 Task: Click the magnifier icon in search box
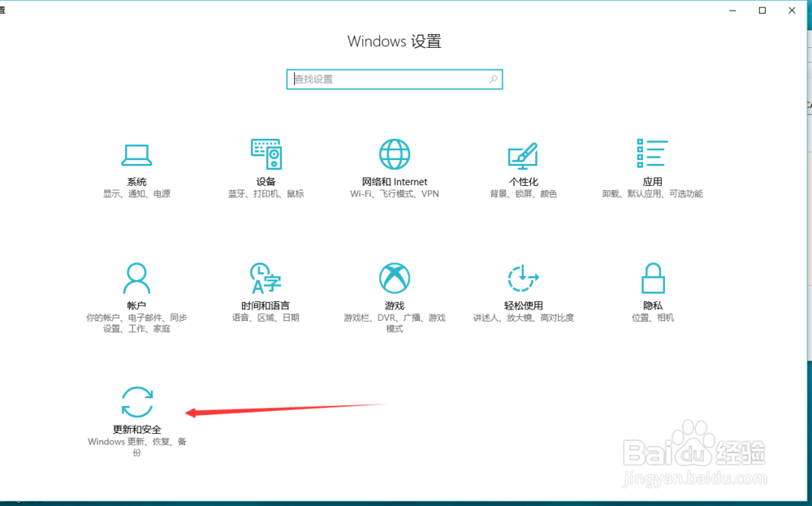[x=493, y=80]
